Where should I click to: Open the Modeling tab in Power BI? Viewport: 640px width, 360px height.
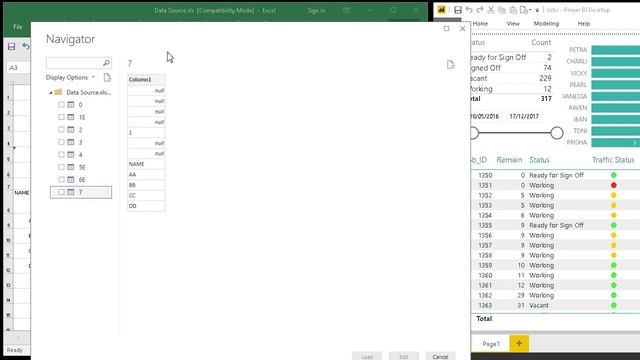tap(546, 24)
